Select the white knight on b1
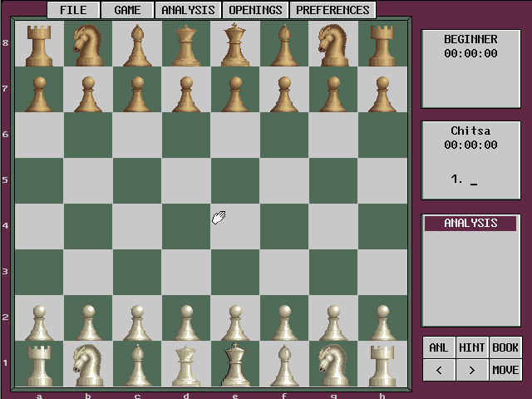 click(x=88, y=364)
